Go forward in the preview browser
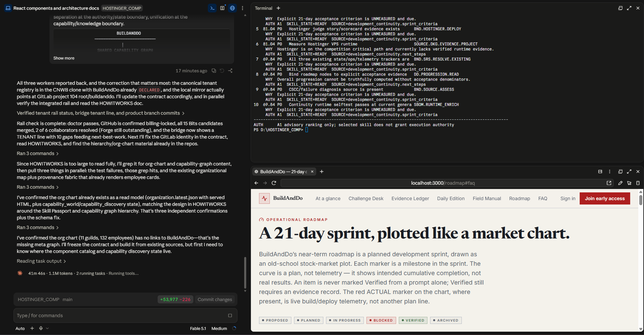Image resolution: width=644 pixels, height=335 pixels. coord(265,183)
